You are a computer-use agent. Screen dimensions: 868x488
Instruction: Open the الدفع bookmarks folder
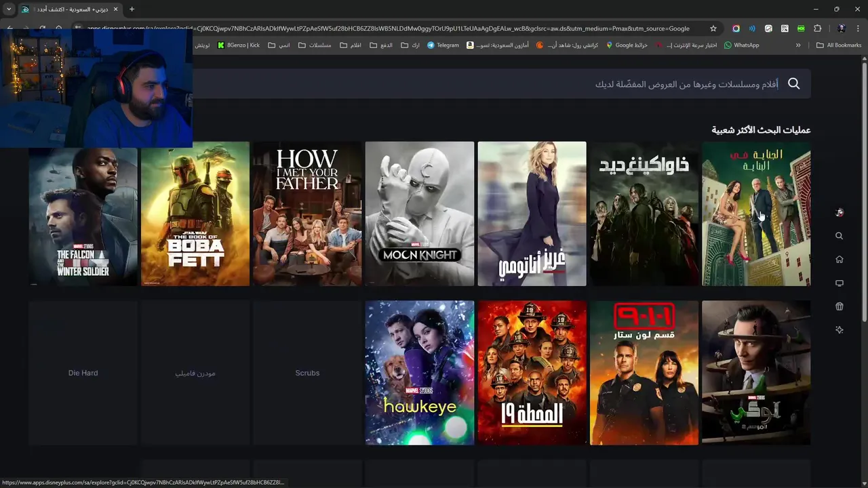[382, 45]
